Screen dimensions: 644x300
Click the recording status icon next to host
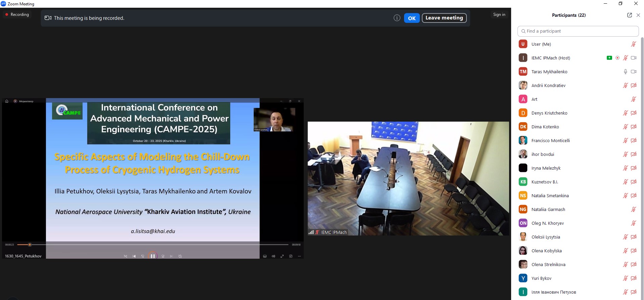point(617,58)
